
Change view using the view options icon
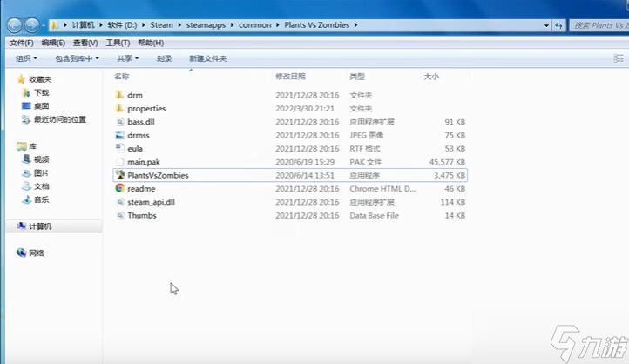(619, 58)
